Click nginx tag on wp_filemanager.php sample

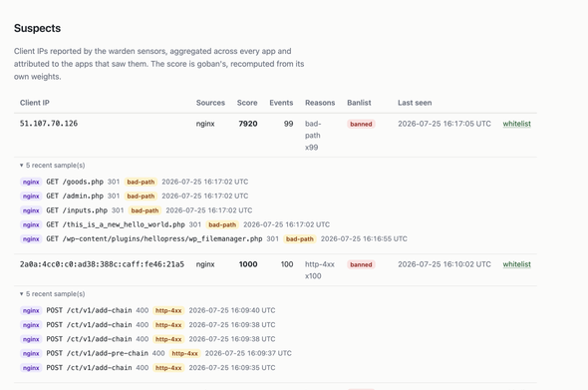(31, 239)
